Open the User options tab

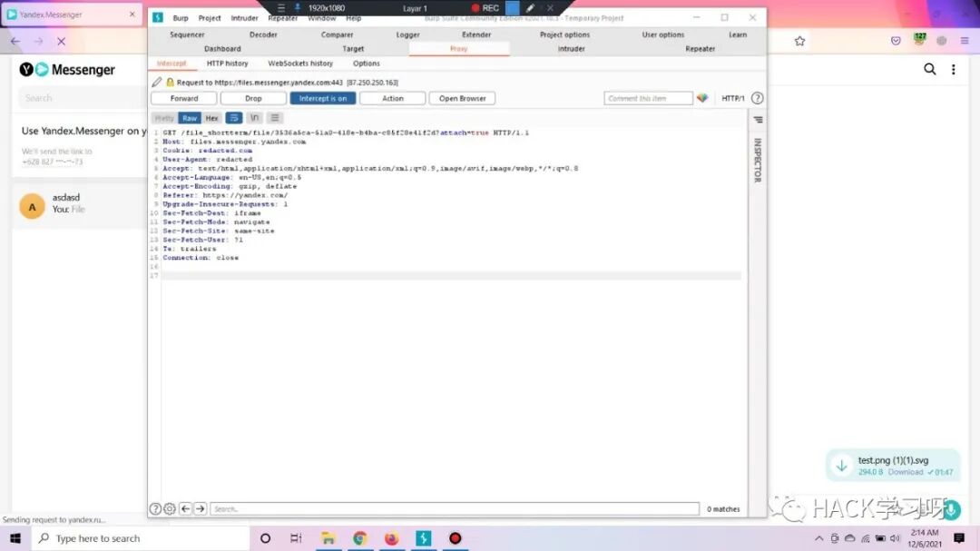[662, 35]
